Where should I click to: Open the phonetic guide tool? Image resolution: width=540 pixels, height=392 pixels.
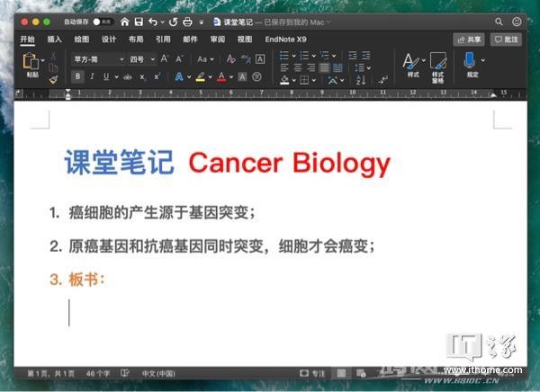tap(246, 58)
